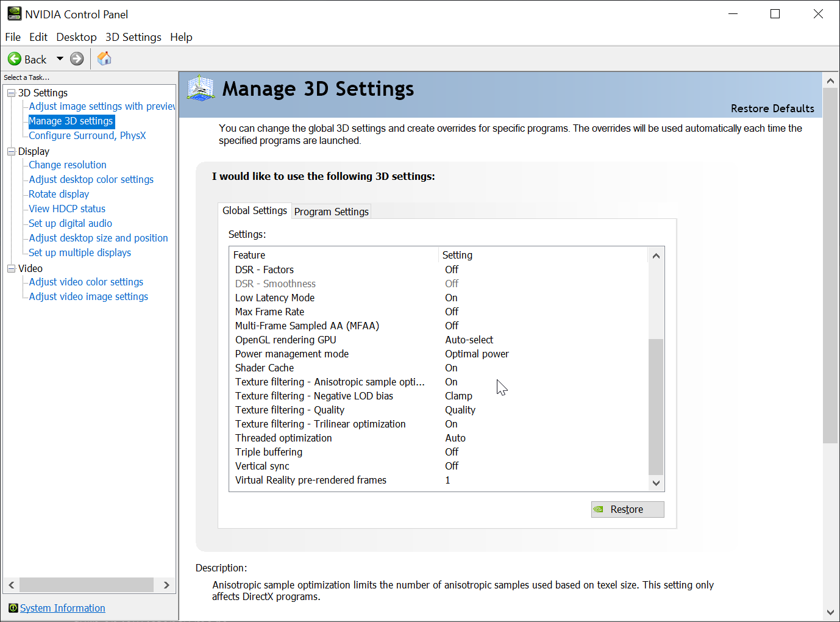
Task: Click the Restore Defaults link
Action: click(772, 109)
